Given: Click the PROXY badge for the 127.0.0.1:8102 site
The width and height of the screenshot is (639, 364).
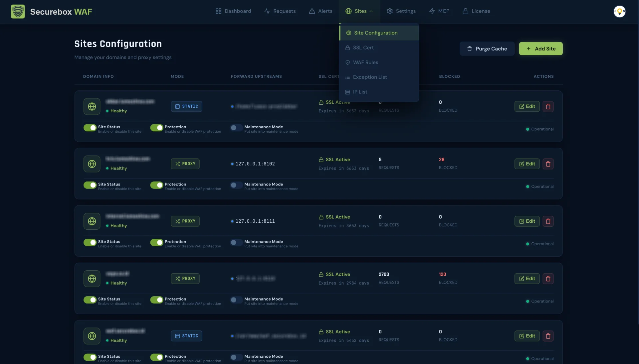Looking at the screenshot, I should coord(185,164).
